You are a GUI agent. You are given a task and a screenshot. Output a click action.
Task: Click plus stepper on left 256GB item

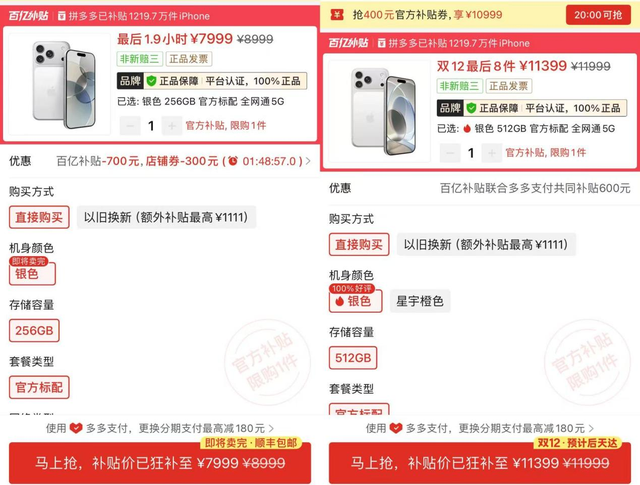172,126
